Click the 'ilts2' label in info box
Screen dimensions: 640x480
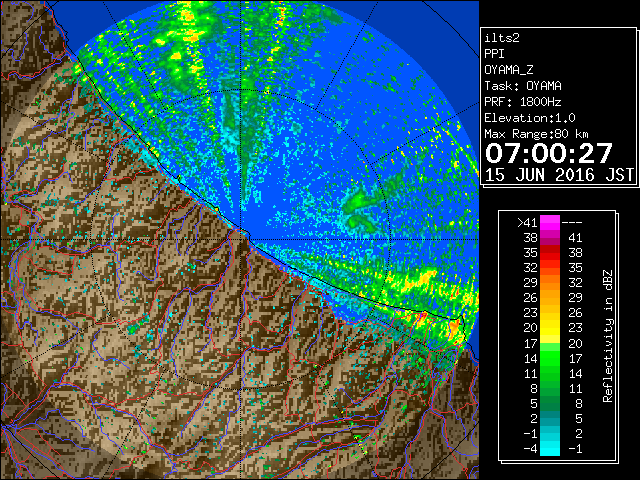click(502, 38)
